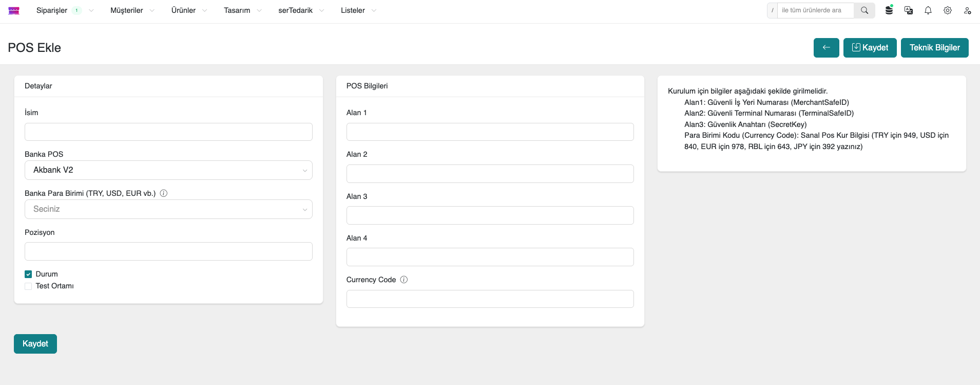
Task: Open the user account settings icon
Action: (x=967, y=10)
